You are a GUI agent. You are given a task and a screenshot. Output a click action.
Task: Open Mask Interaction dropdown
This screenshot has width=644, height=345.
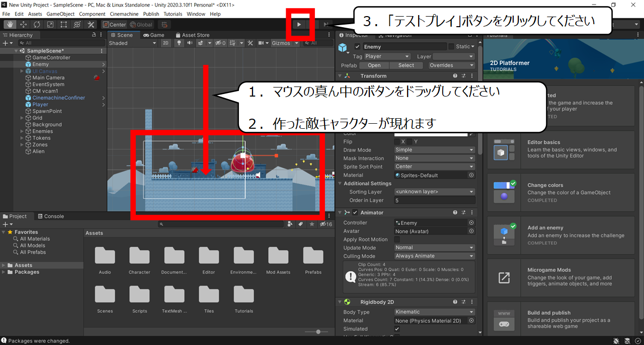coord(434,158)
